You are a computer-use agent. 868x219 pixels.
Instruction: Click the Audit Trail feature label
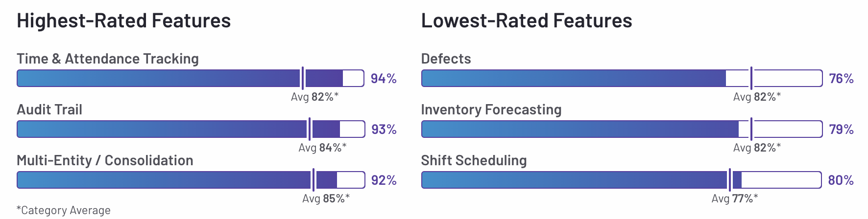click(x=49, y=109)
